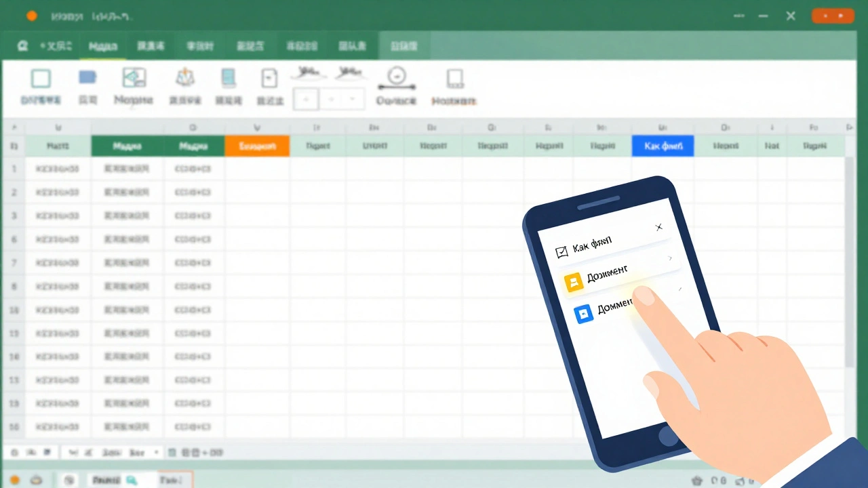Image resolution: width=868 pixels, height=488 pixels.
Task: Tap the blue document icon on phone
Action: 583,314
